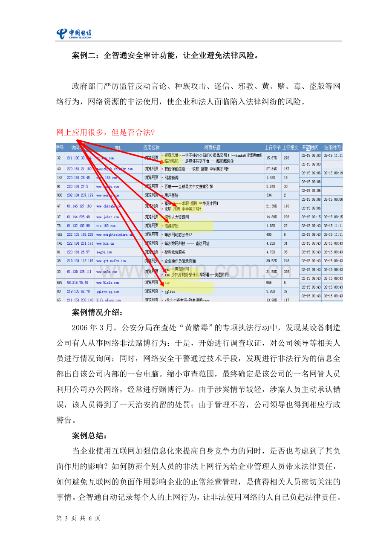Sort by the 上行字节 column header
Image resolution: width=392 pixels, height=555 pixels.
coord(272,147)
